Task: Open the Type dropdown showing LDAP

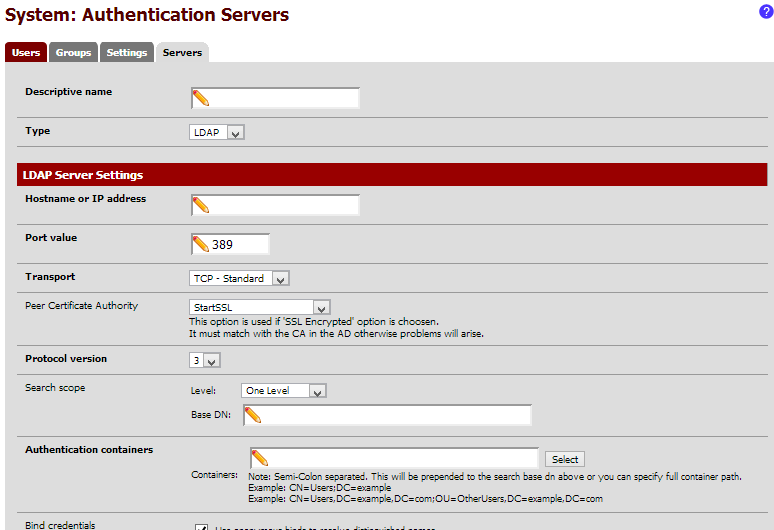Action: pyautogui.click(x=217, y=132)
